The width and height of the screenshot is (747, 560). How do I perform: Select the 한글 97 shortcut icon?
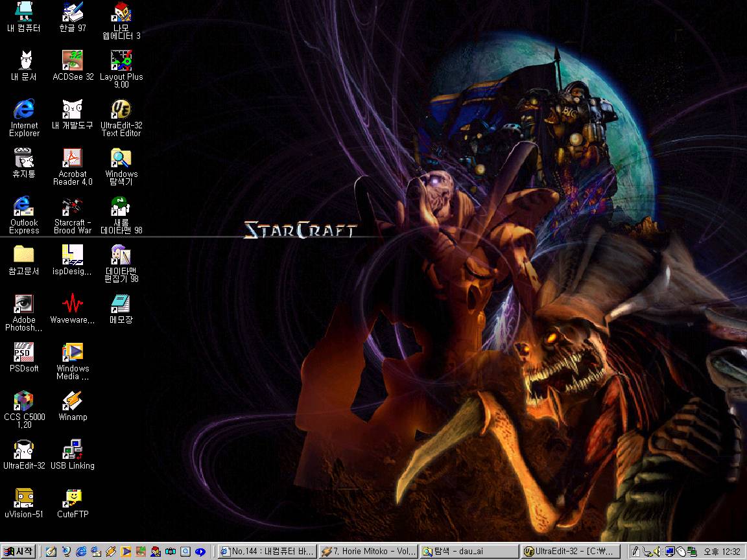tap(73, 17)
